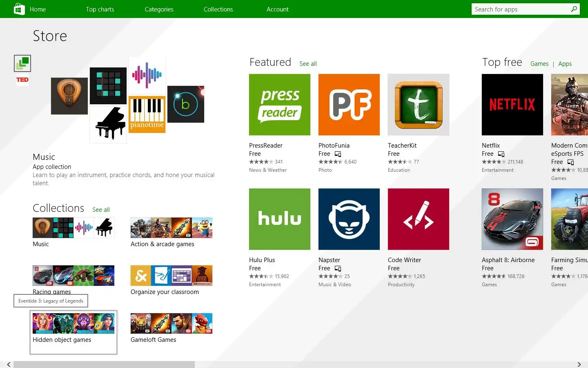Viewport: 588px width, 368px height.
Task: Open the PhotoFunia app tile
Action: (349, 105)
